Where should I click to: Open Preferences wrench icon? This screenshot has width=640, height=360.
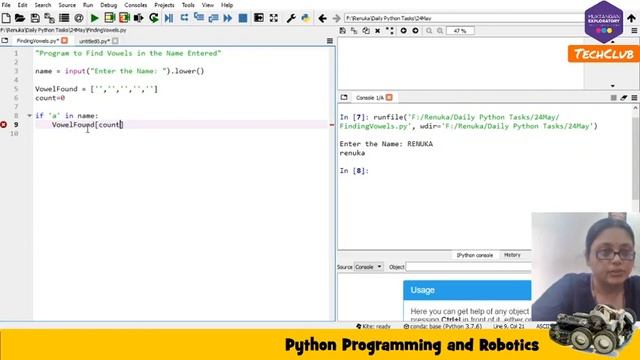click(291, 18)
